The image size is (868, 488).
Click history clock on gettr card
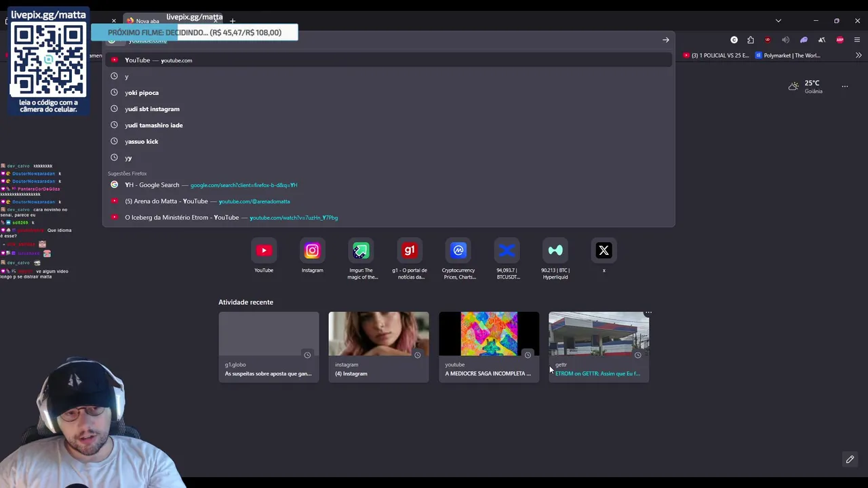(x=637, y=355)
